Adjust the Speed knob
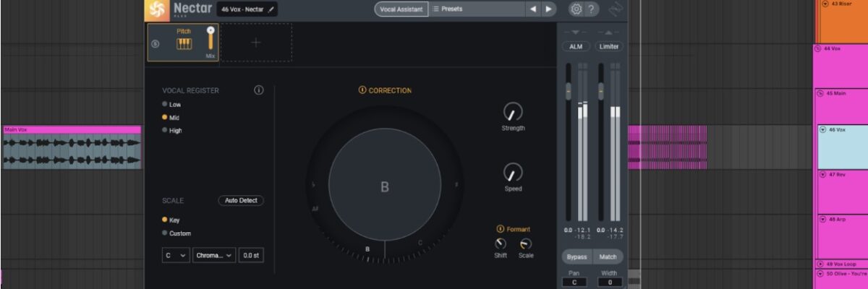Image resolution: width=868 pixels, height=289 pixels. pyautogui.click(x=513, y=173)
